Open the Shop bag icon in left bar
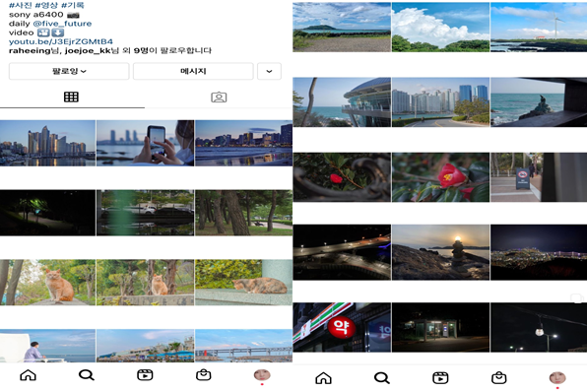 click(x=204, y=375)
